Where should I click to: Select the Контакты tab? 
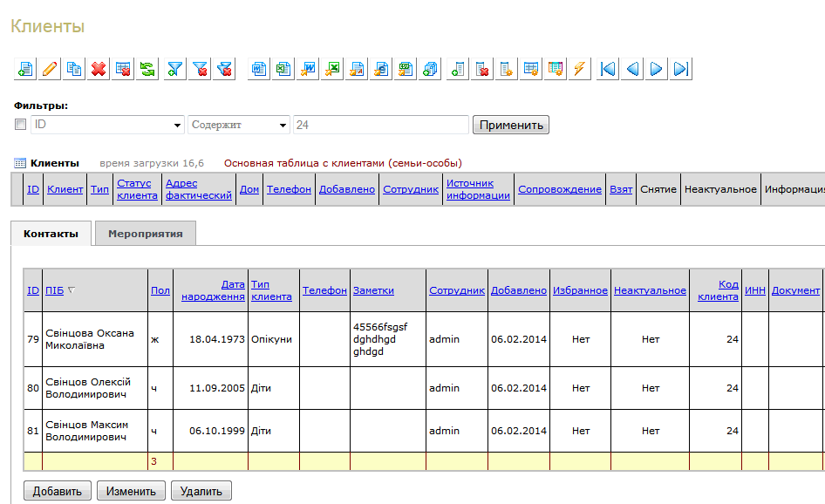coord(51,234)
